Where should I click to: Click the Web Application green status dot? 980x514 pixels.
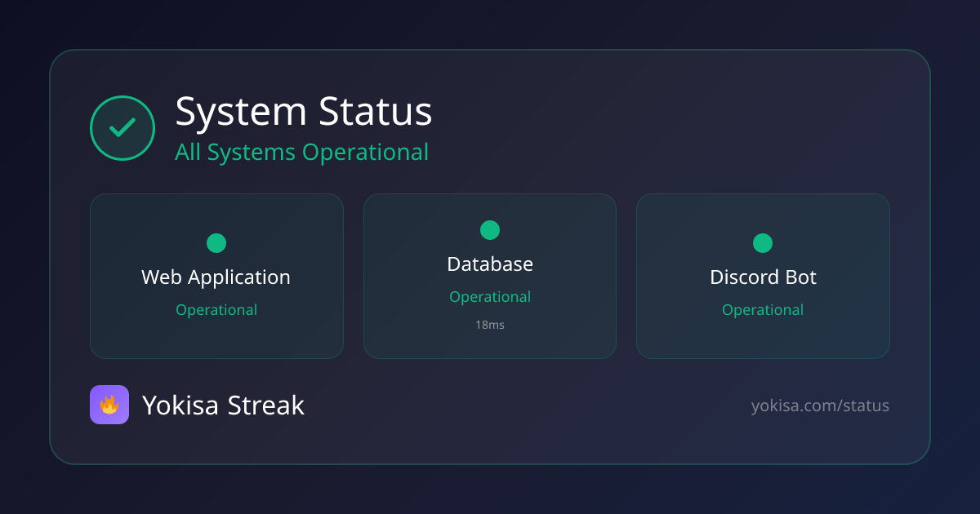(x=216, y=243)
